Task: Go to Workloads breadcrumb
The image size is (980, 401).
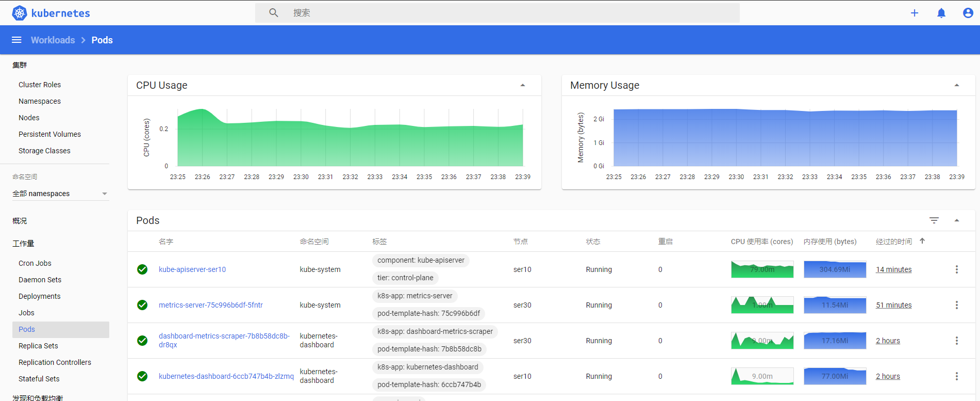Action: click(x=53, y=40)
